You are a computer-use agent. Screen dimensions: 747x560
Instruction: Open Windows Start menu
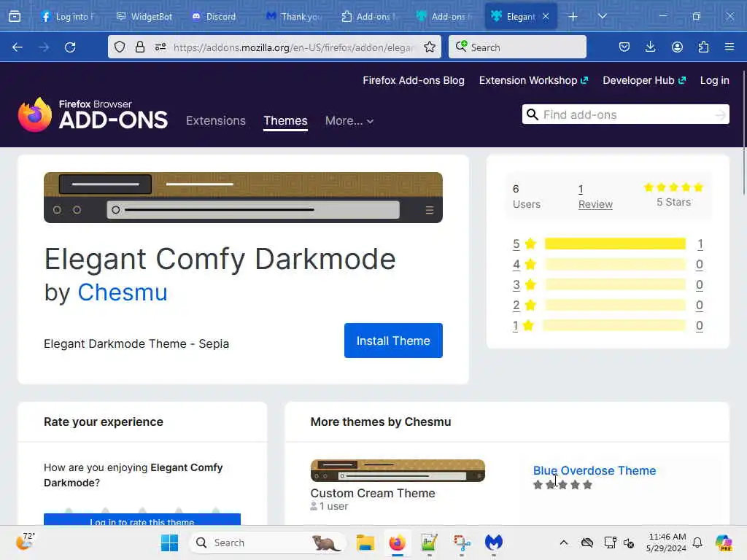(169, 542)
